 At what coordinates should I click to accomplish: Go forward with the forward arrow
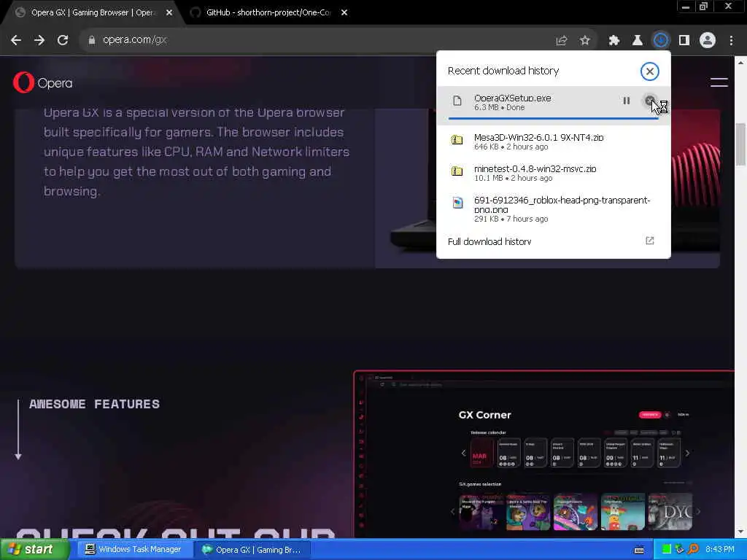pos(39,40)
